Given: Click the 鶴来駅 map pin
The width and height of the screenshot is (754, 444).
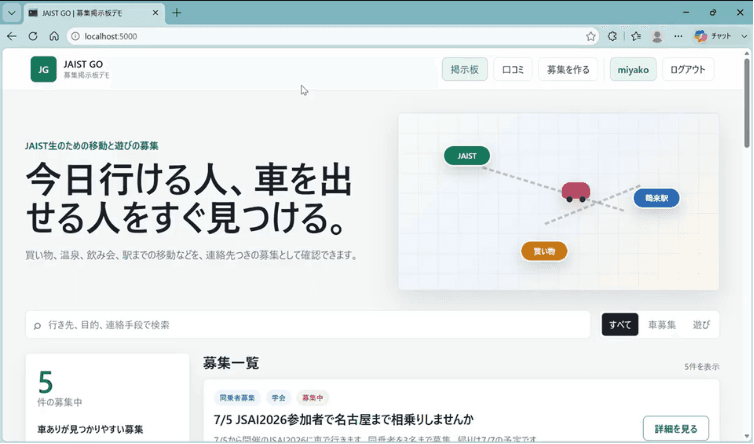Looking at the screenshot, I should point(656,198).
